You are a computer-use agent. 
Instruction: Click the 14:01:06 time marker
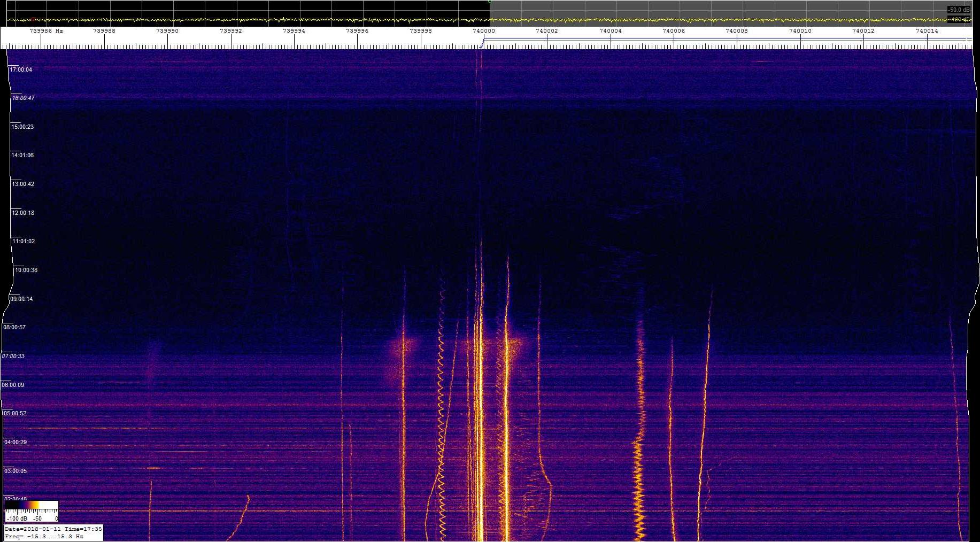(22, 155)
